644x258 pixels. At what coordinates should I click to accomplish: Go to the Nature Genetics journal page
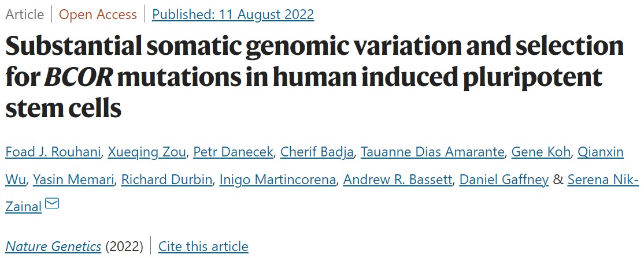pyautogui.click(x=54, y=246)
